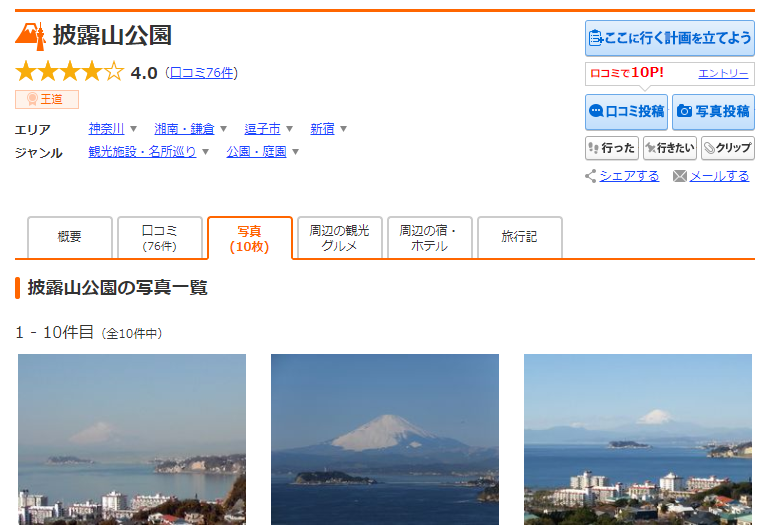The image size is (768, 531).
Task: Click the share icon beside シェアする
Action: tap(591, 176)
